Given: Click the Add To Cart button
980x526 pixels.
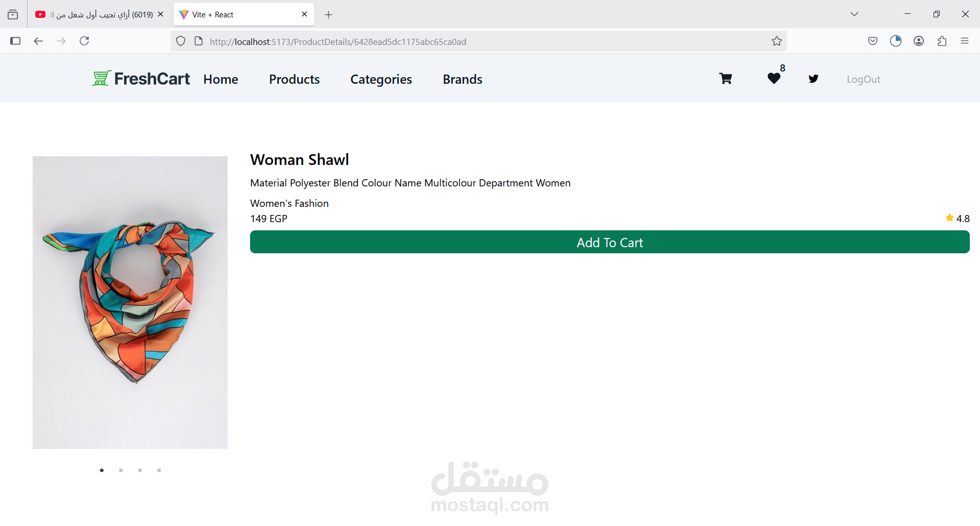Looking at the screenshot, I should coord(610,242).
